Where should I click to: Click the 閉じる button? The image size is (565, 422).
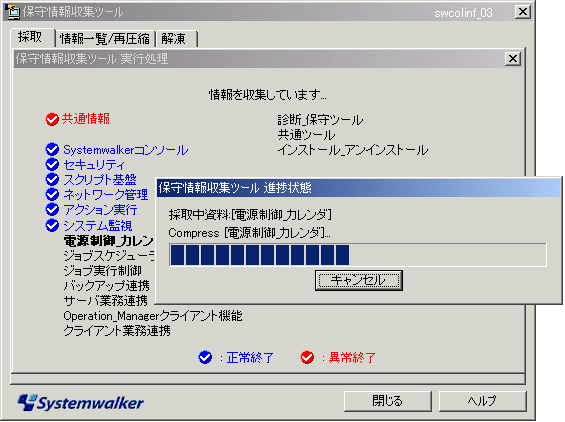[x=388, y=401]
